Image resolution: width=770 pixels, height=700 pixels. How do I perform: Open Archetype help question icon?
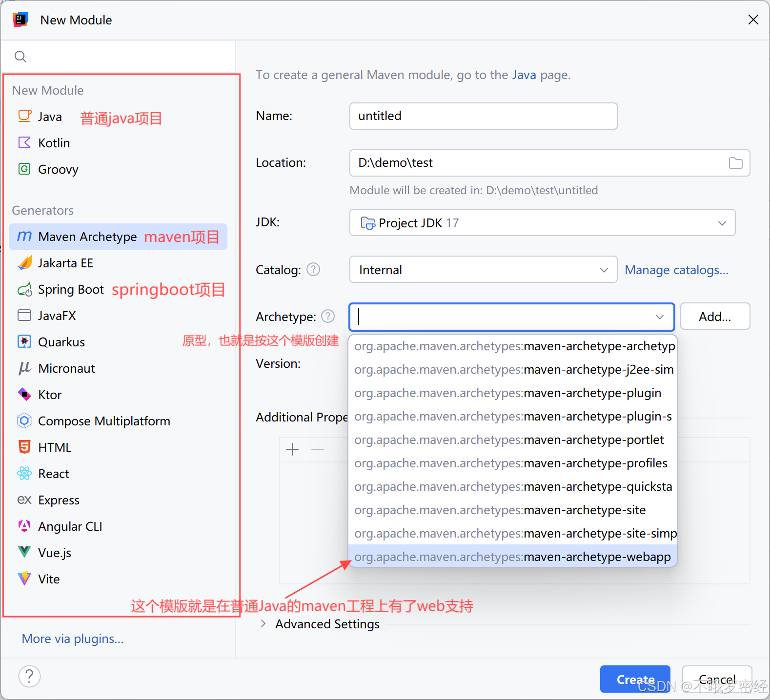click(328, 316)
